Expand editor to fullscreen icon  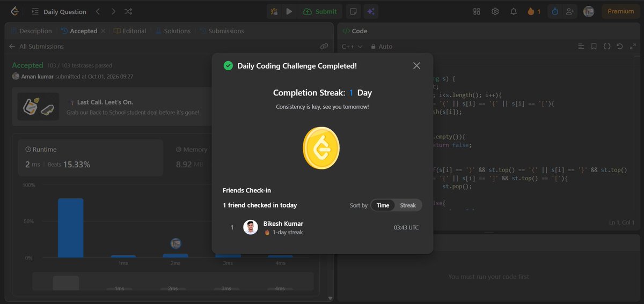pos(633,47)
